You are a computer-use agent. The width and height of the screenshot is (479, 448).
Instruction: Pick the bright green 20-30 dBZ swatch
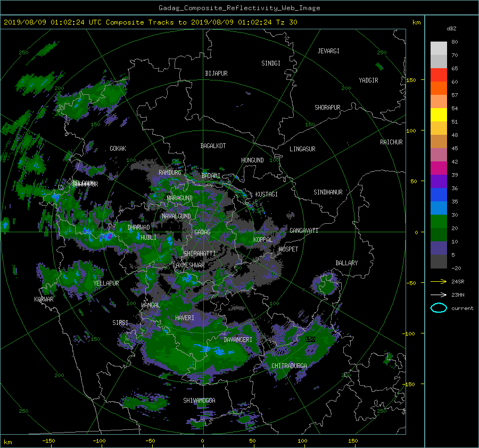(x=439, y=222)
